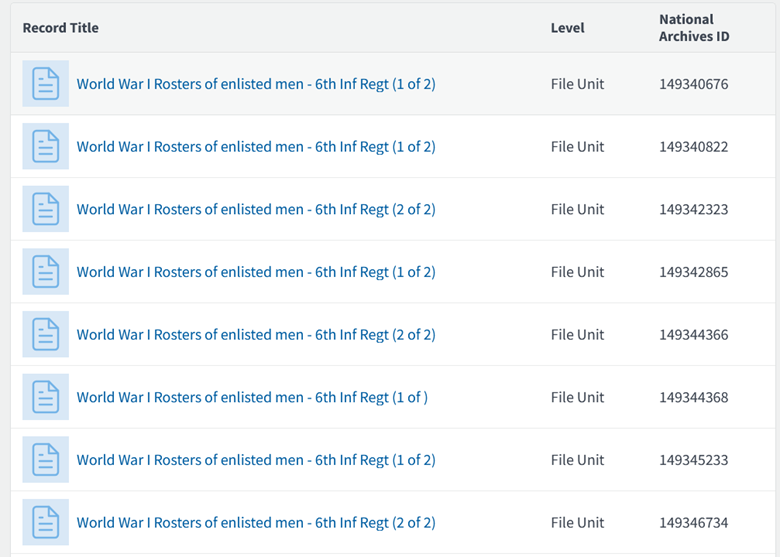Click the File Unit cell for record 149345233

(577, 460)
